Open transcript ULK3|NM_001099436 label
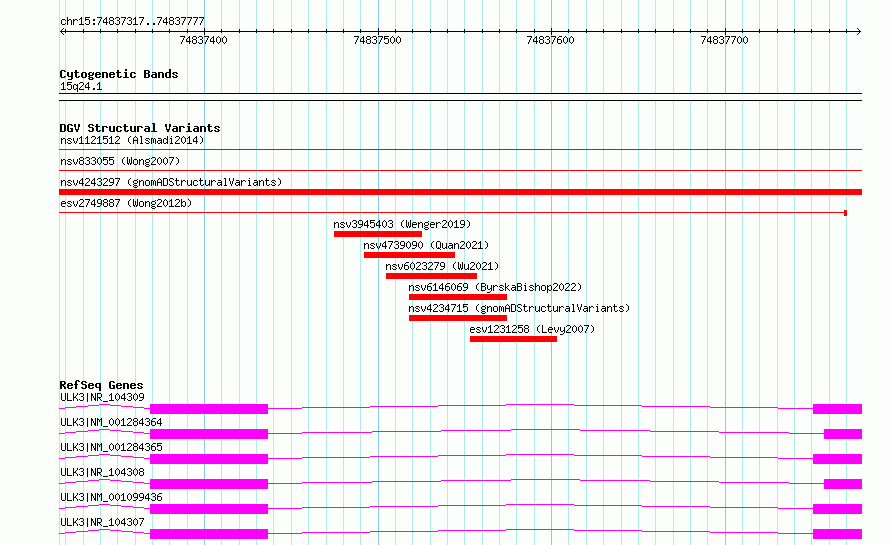The image size is (890, 545). click(x=111, y=497)
